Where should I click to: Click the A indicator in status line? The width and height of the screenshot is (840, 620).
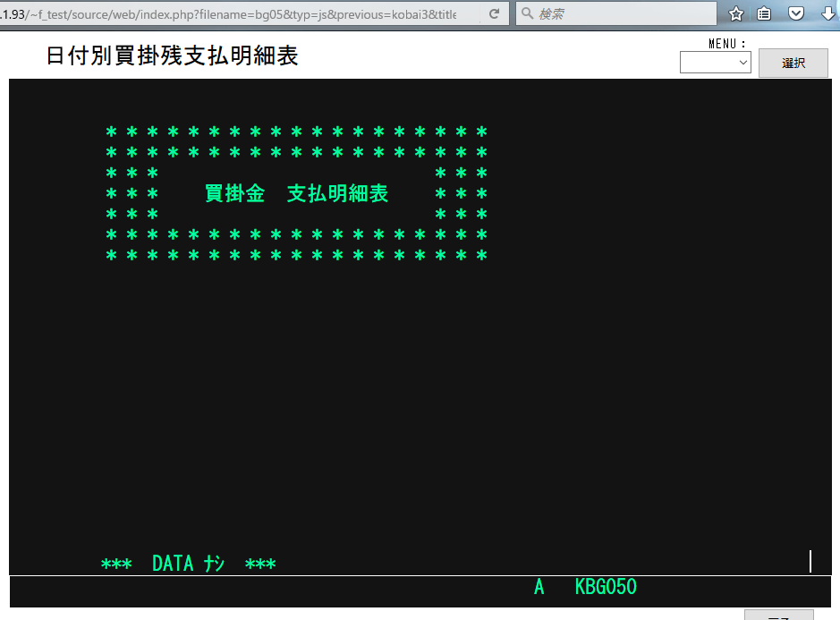[539, 588]
